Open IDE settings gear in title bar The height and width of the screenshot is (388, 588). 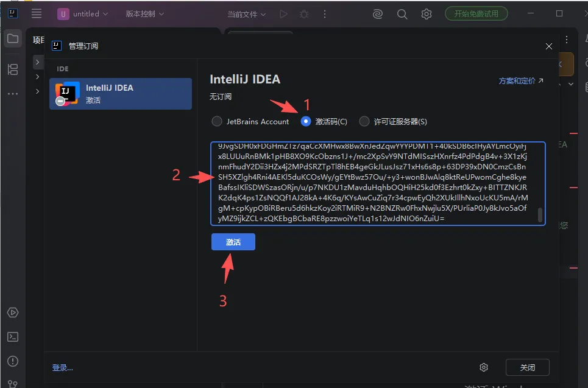coord(427,14)
